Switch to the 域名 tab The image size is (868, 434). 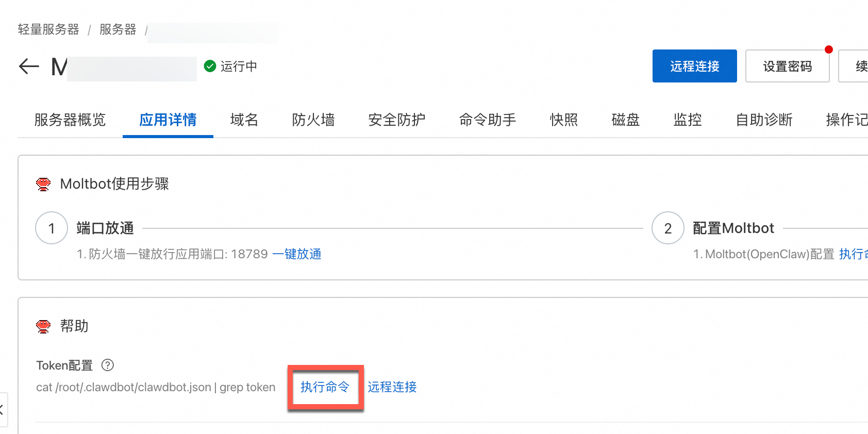click(x=244, y=120)
